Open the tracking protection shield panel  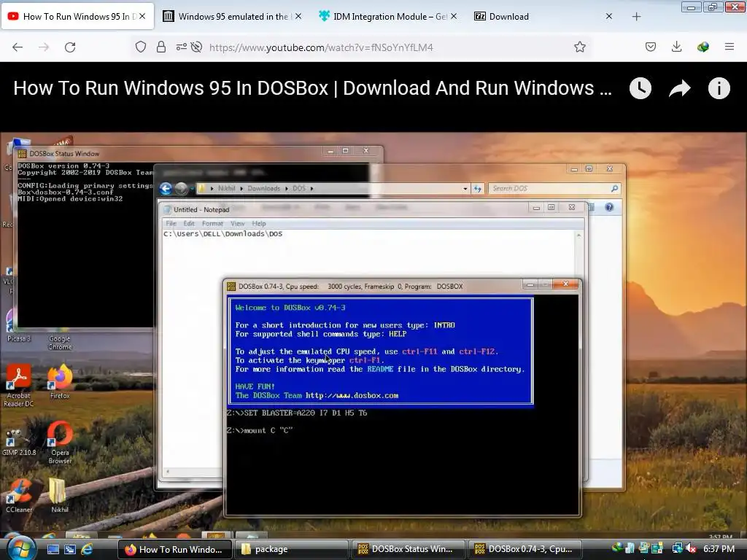pyautogui.click(x=141, y=47)
